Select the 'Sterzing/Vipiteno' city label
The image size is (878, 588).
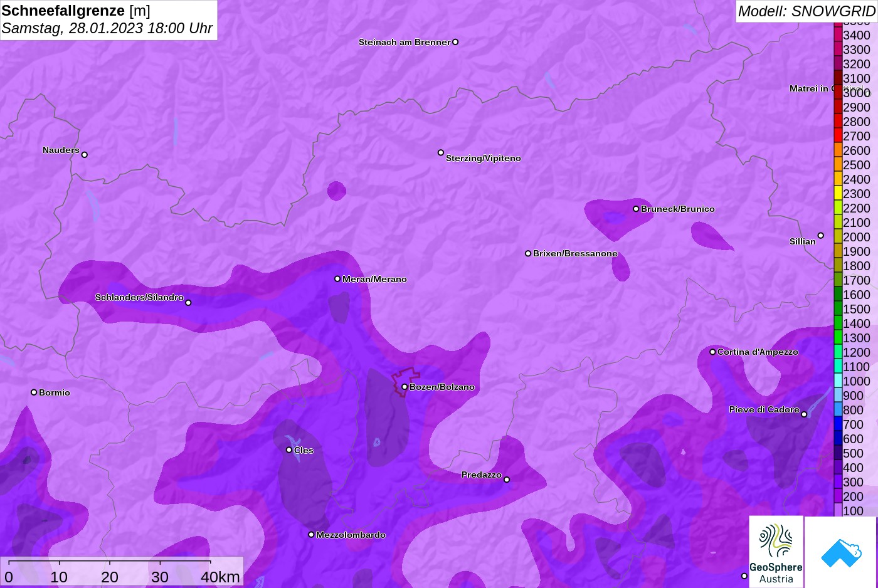[484, 158]
